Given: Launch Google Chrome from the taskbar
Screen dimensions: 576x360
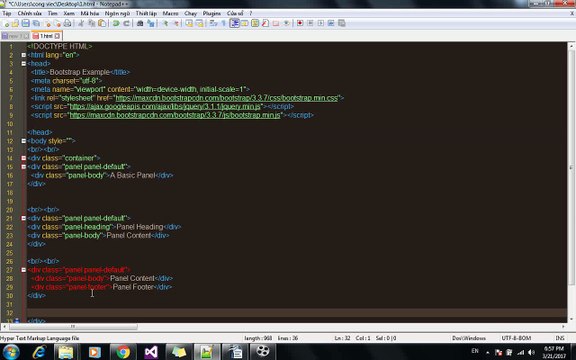Looking at the screenshot, I should point(123,352).
